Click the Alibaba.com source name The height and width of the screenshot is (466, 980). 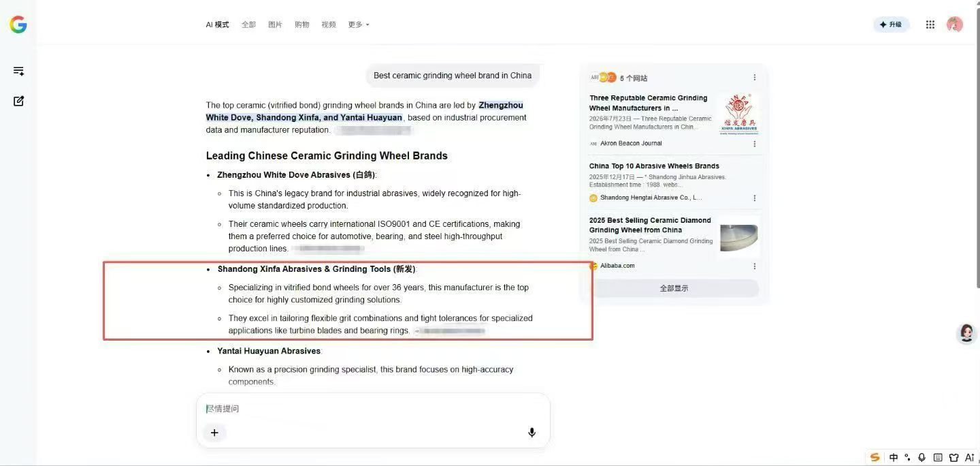point(617,266)
